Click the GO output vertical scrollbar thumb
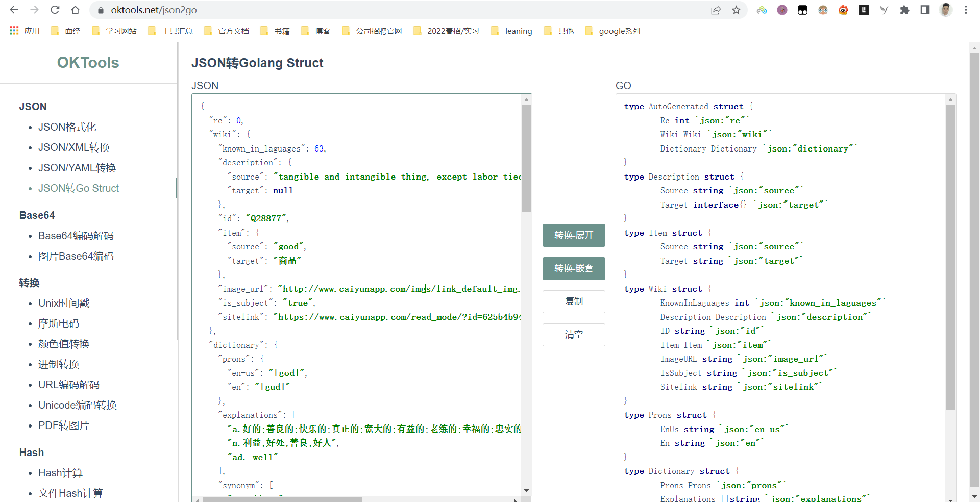The width and height of the screenshot is (980, 502). (x=950, y=258)
